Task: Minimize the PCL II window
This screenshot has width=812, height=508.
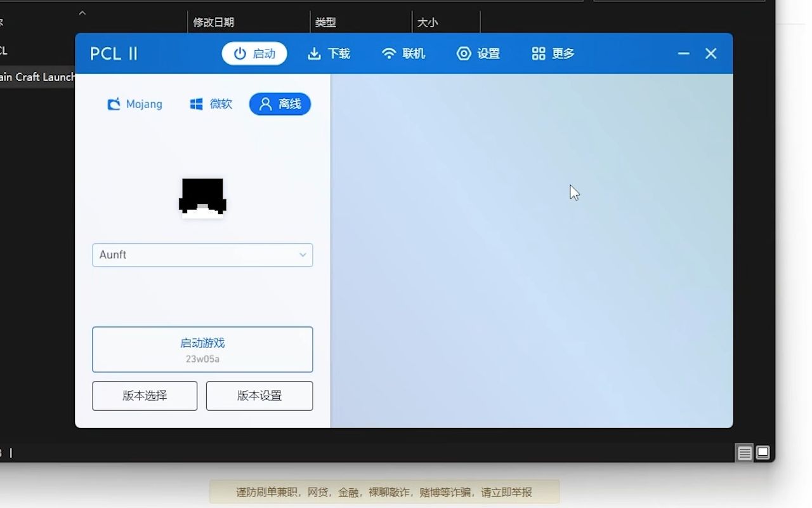Action: point(683,53)
